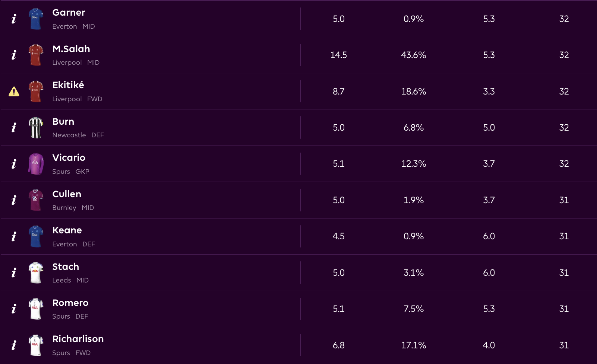Open the info icon for Romero
597x364 pixels.
point(14,309)
